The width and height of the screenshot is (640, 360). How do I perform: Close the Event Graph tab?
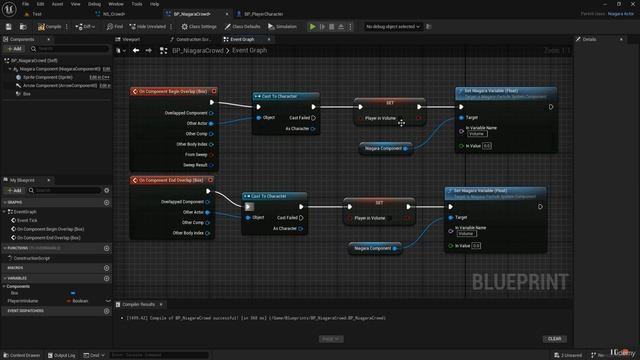[269, 40]
